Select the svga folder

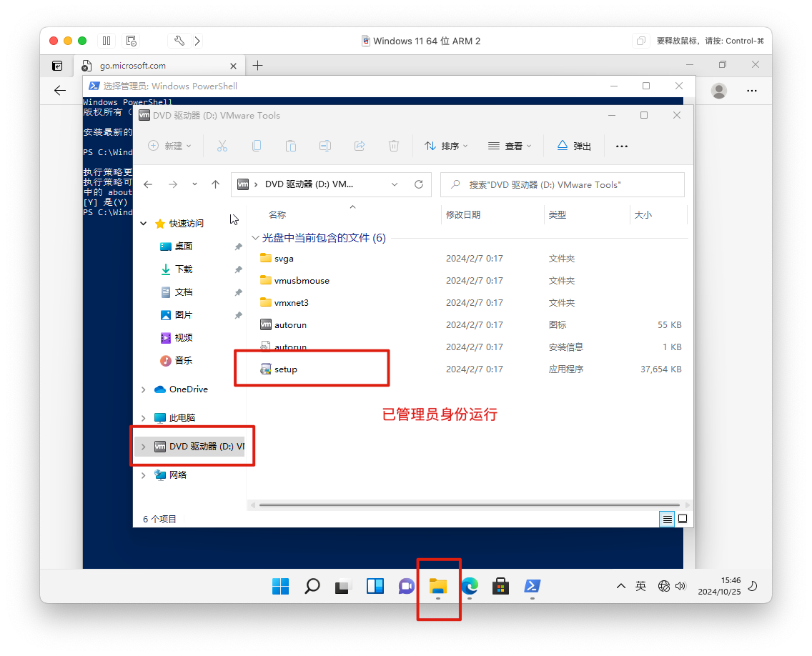[277, 259]
